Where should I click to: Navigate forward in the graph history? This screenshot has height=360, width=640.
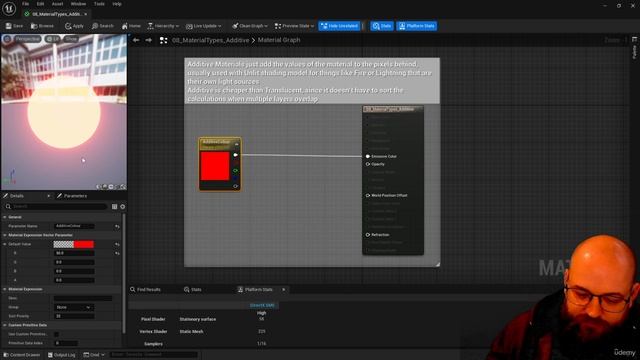(x=149, y=40)
